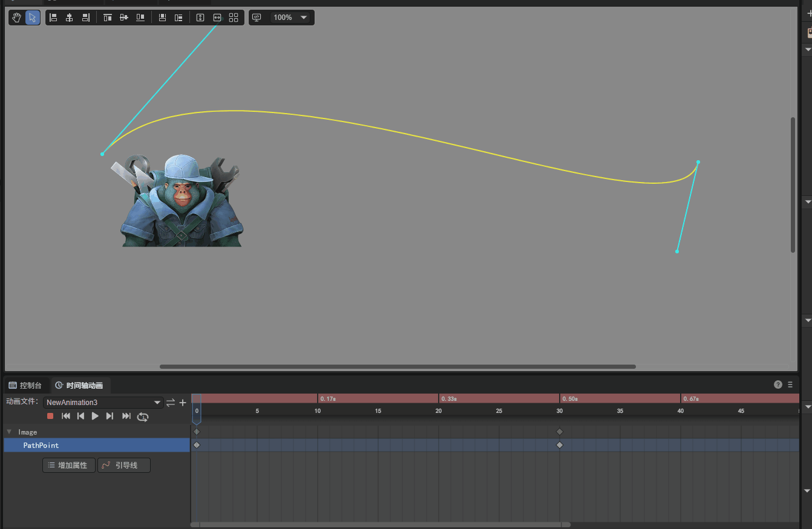Click the swap arrows icon beside animation file

(x=171, y=403)
